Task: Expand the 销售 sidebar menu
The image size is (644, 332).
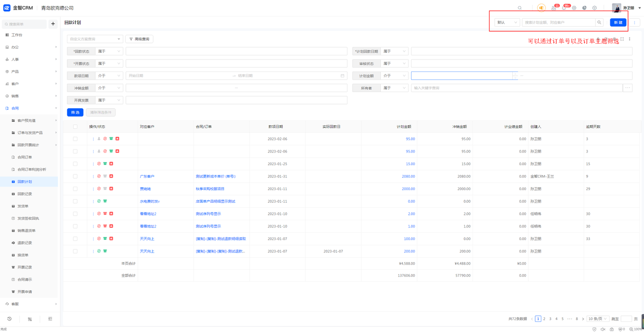Action: click(29, 96)
